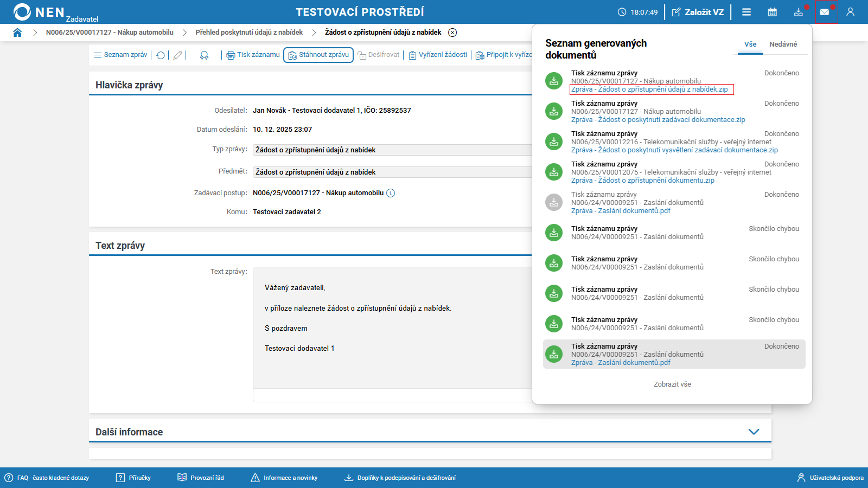868x488 pixels.
Task: Open the envelope messages icon
Action: pos(824,12)
